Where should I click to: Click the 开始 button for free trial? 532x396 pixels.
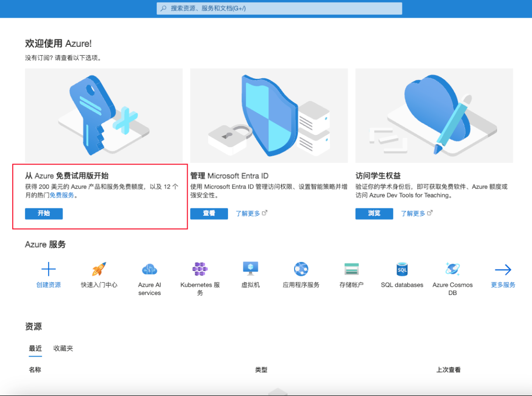point(43,213)
